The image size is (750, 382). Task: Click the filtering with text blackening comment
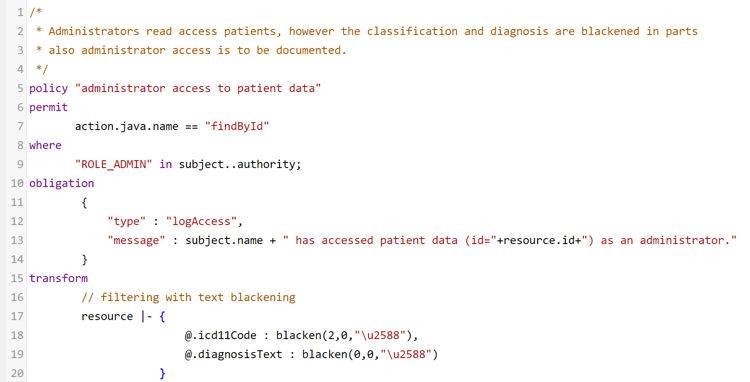[x=188, y=297]
